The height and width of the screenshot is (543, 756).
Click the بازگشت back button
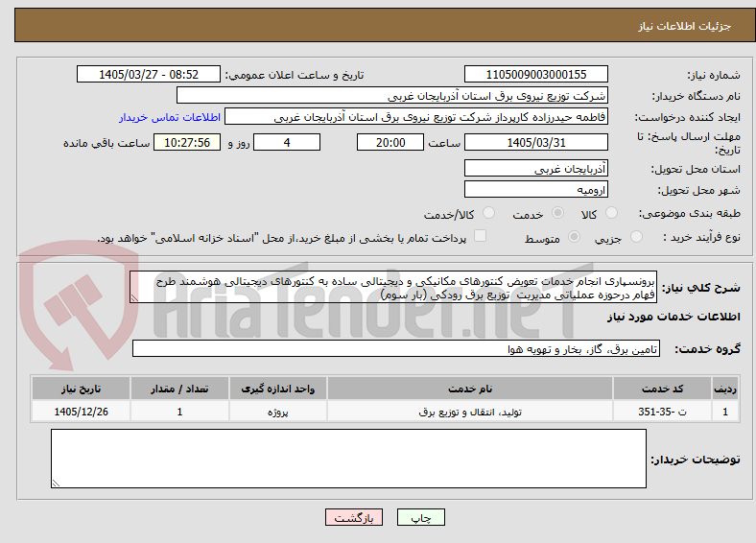(x=354, y=517)
